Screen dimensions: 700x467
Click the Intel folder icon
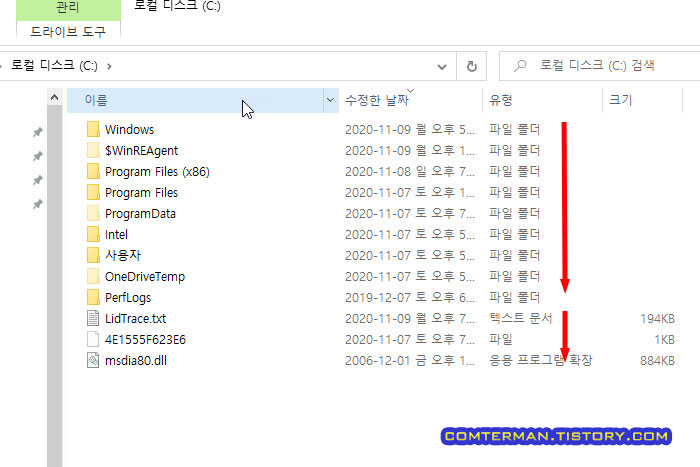click(93, 234)
